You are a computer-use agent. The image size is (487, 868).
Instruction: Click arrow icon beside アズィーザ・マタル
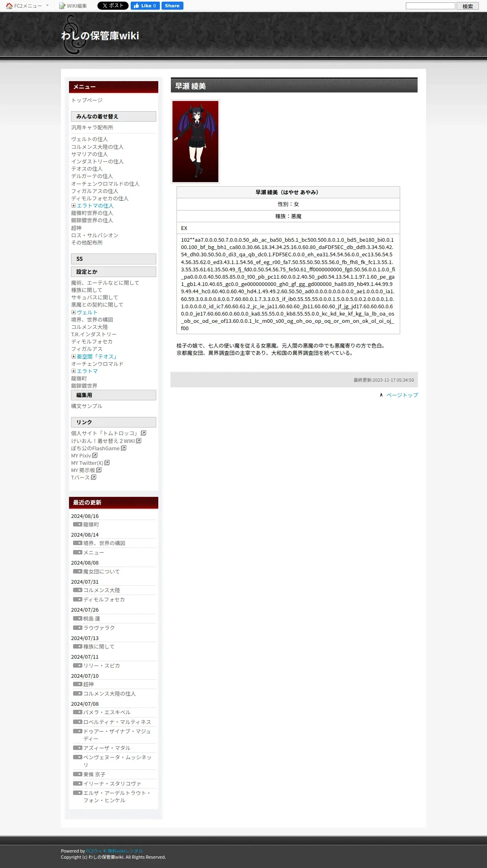78,748
